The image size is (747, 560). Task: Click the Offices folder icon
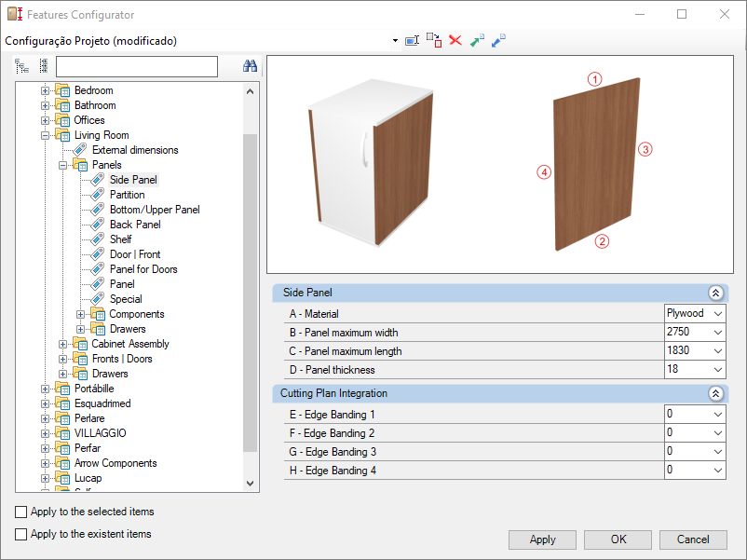pos(62,120)
